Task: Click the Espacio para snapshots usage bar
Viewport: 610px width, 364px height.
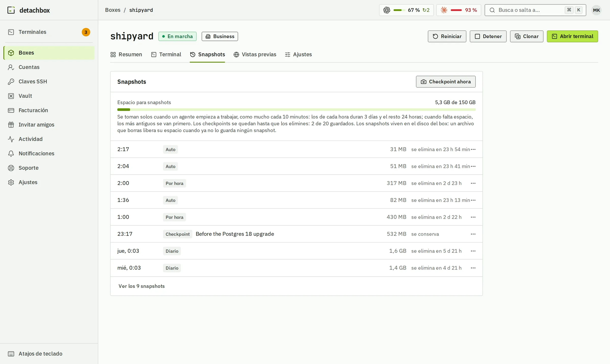Action: tap(296, 109)
